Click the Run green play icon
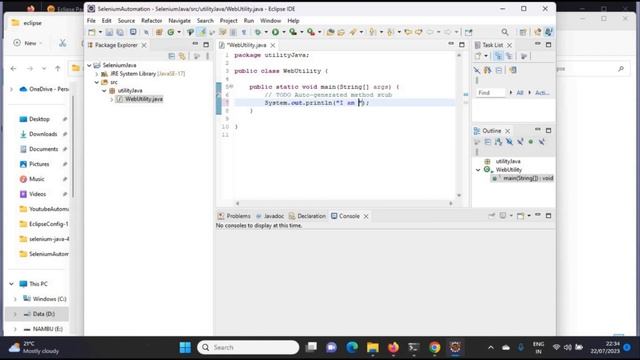The image size is (640, 360). pos(276,32)
